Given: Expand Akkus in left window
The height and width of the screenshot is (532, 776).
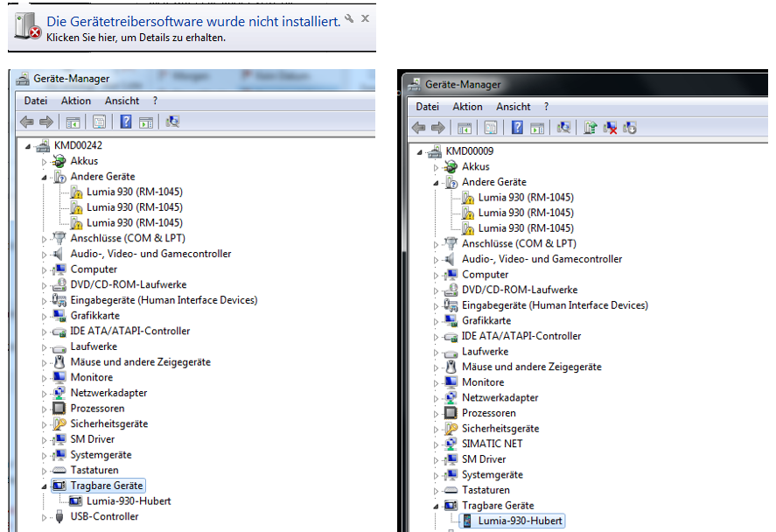Looking at the screenshot, I should click(44, 162).
